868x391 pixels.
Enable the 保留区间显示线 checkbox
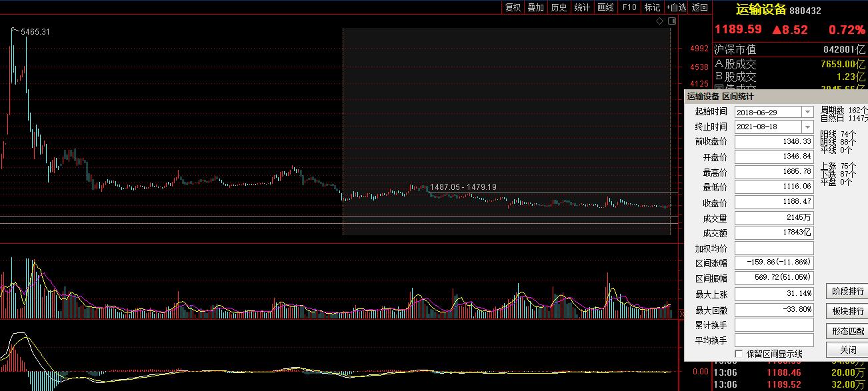click(739, 354)
